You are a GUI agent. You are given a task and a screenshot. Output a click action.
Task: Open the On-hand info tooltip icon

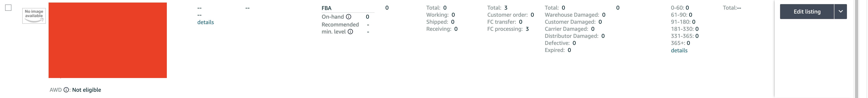(x=349, y=17)
